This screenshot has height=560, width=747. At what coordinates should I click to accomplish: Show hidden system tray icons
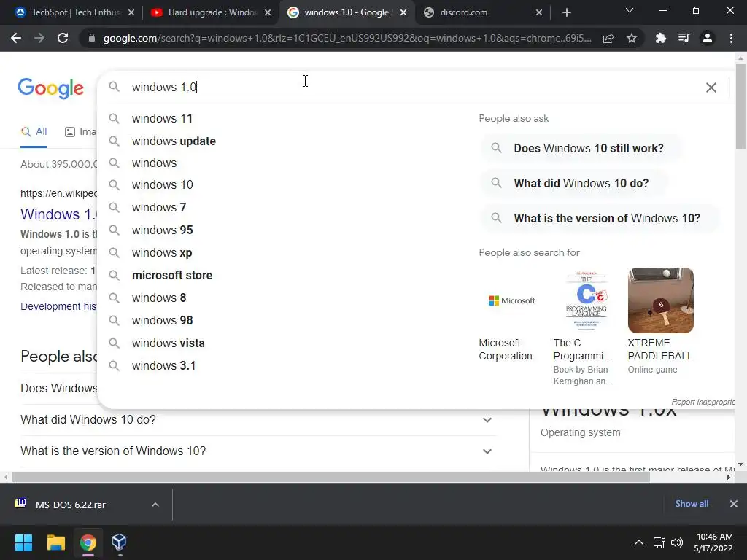click(x=639, y=542)
